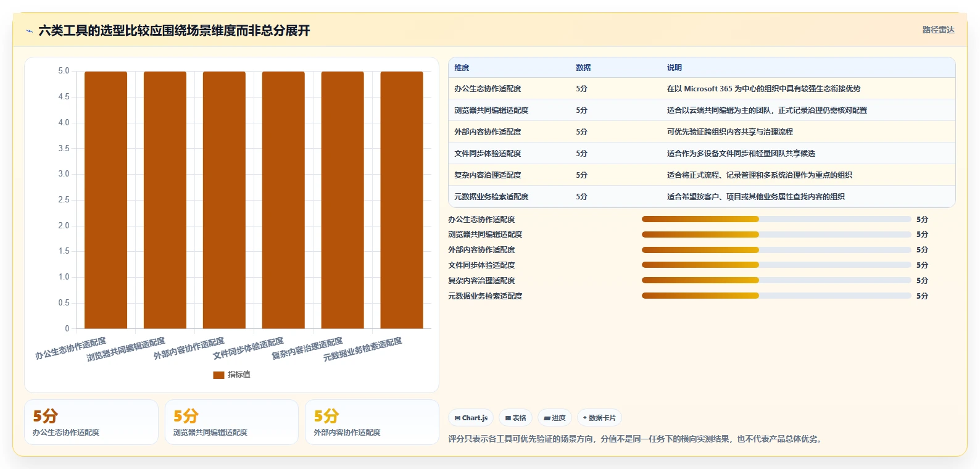Click the 路径雷达 tag in the header
980x469 pixels.
pos(938,30)
